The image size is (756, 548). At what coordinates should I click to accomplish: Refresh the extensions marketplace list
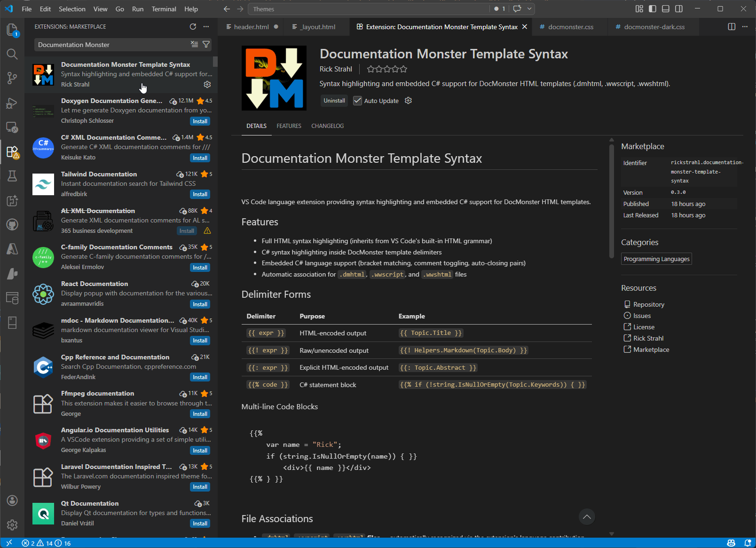point(193,27)
